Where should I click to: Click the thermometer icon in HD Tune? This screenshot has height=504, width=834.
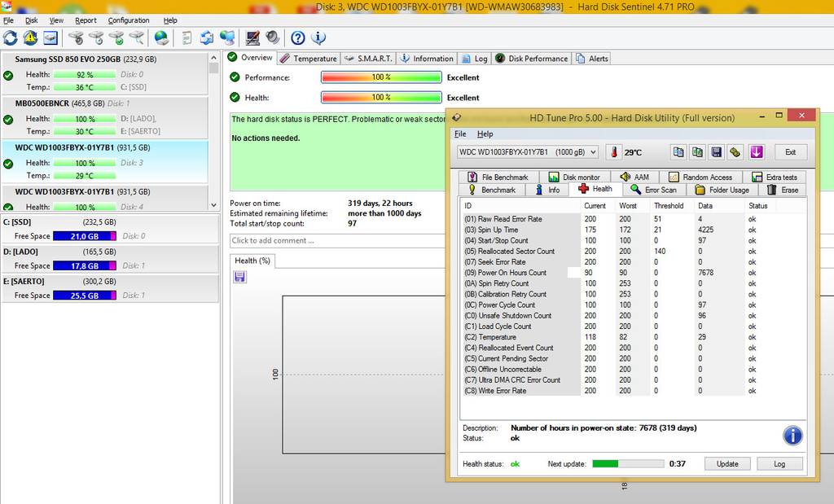[614, 152]
